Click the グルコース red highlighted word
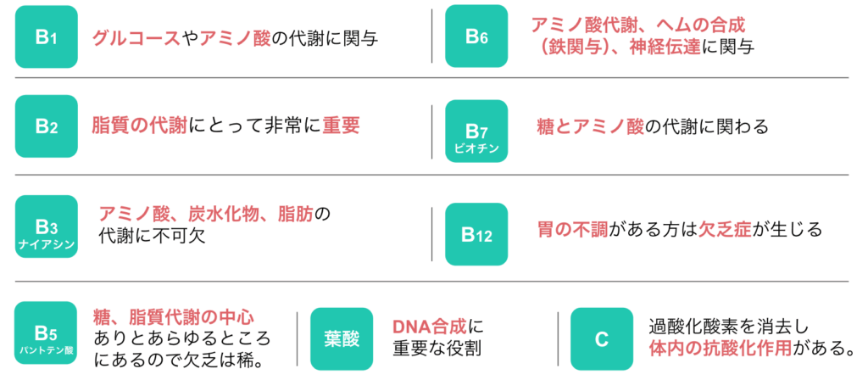 [136, 39]
